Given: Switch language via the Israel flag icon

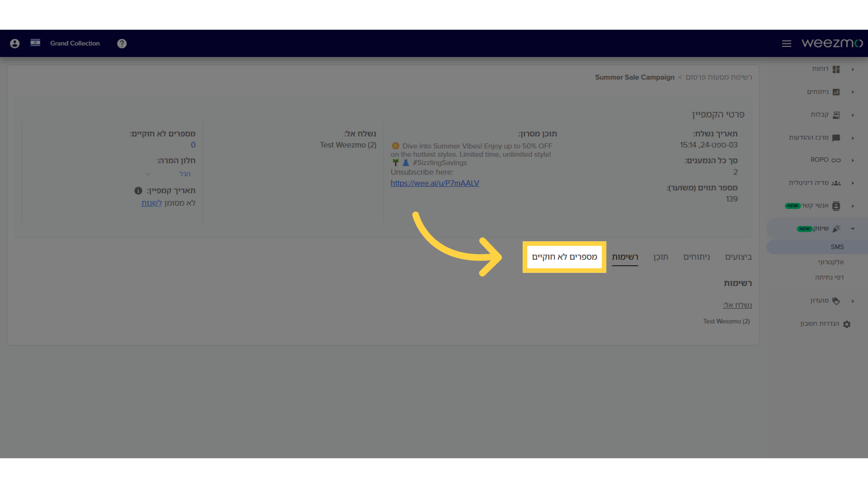Looking at the screenshot, I should point(35,42).
